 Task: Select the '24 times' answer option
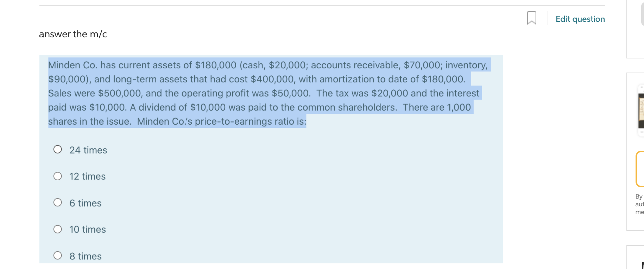[58, 149]
